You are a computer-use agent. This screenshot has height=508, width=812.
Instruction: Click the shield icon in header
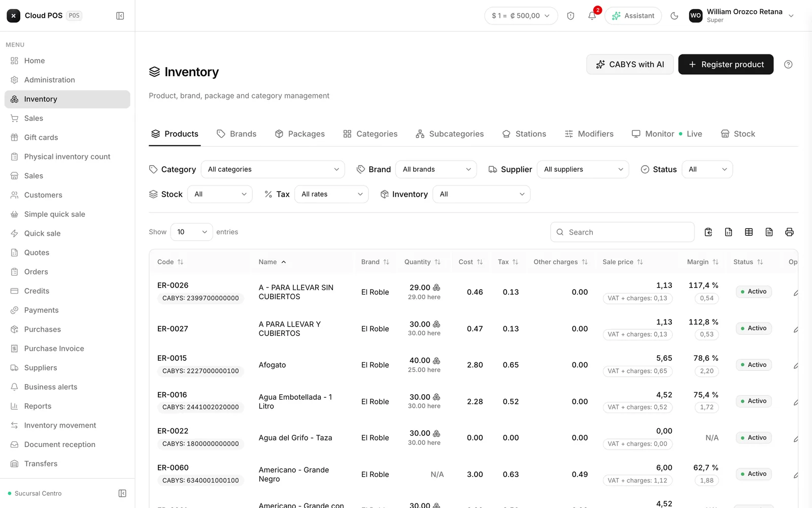[570, 16]
